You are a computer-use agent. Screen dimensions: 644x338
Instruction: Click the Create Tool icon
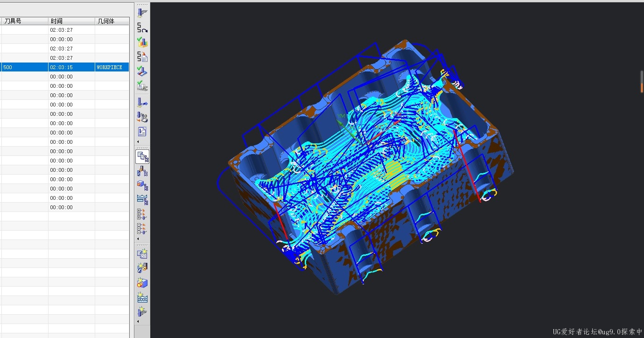click(142, 268)
